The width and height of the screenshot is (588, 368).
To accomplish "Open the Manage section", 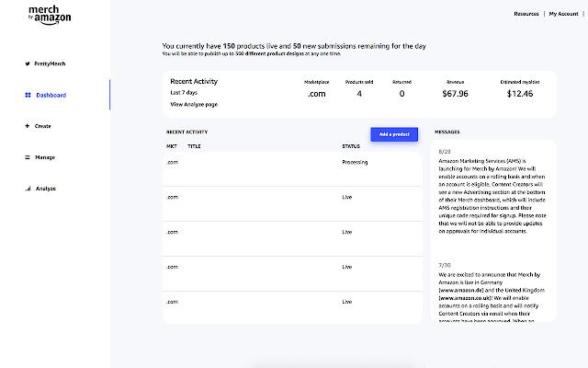I will [x=45, y=157].
